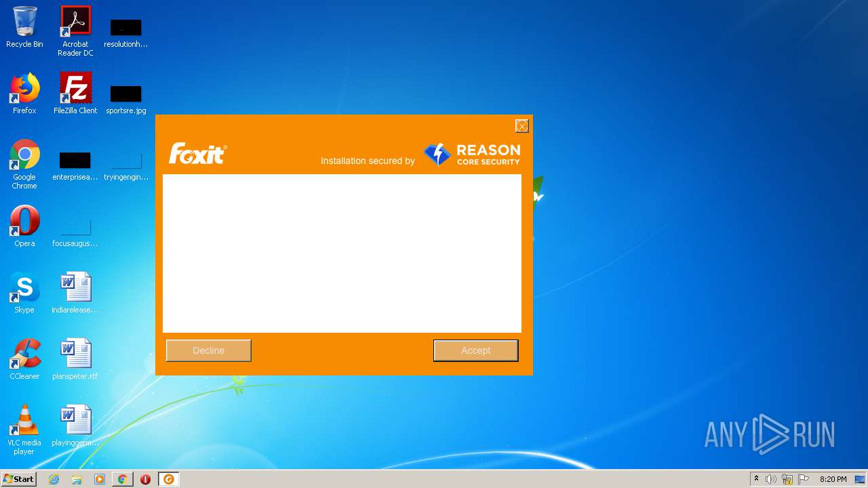Open the Recycle Bin desktop icon
This screenshot has width=868, height=488.
click(x=24, y=27)
